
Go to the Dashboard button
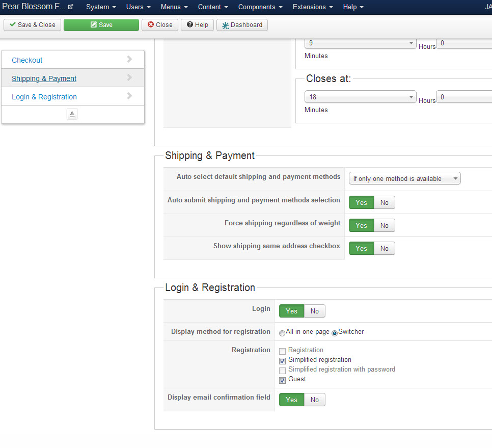pyautogui.click(x=242, y=25)
